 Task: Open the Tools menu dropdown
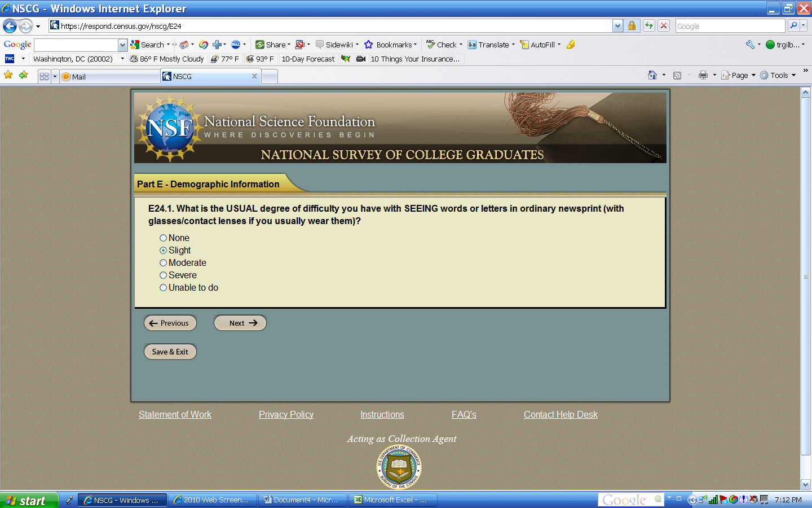tap(778, 75)
